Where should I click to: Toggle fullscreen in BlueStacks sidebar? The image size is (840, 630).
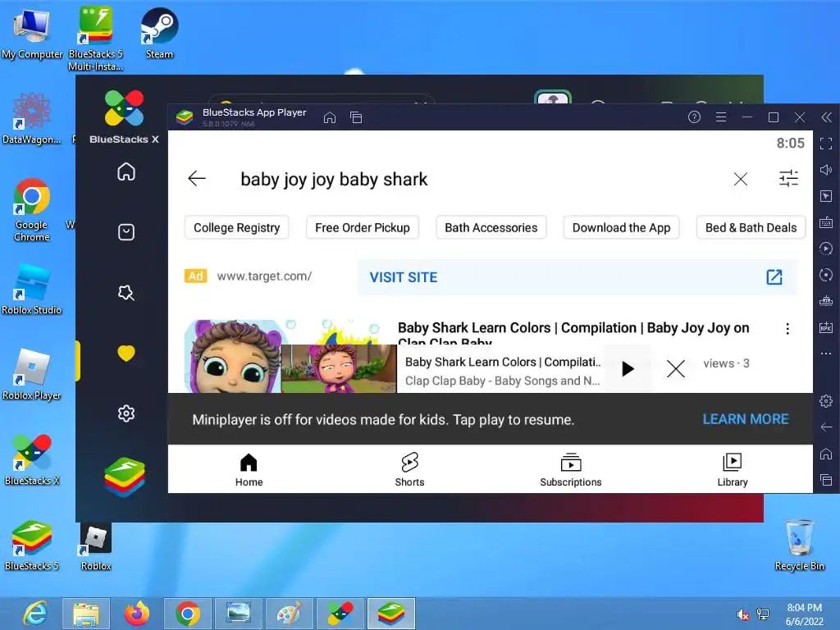click(x=826, y=144)
